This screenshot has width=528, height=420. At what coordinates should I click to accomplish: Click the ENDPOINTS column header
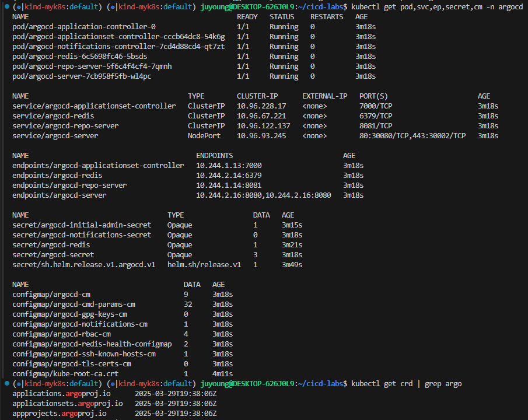(x=215, y=156)
